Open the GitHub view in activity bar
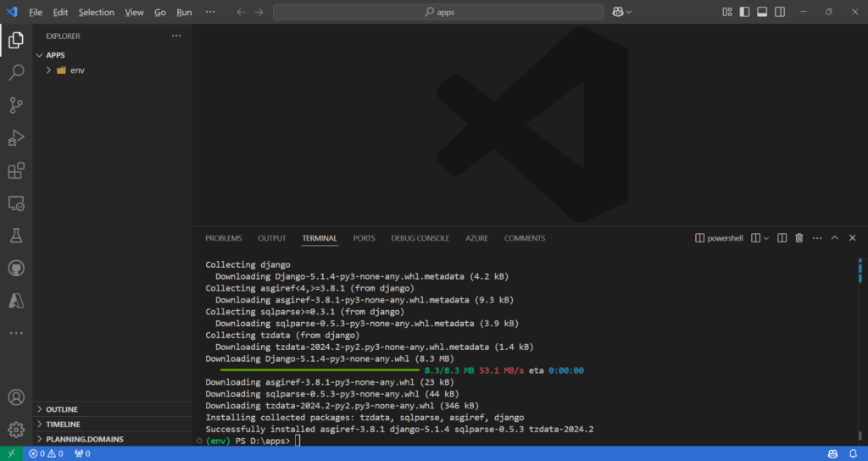 (16, 269)
